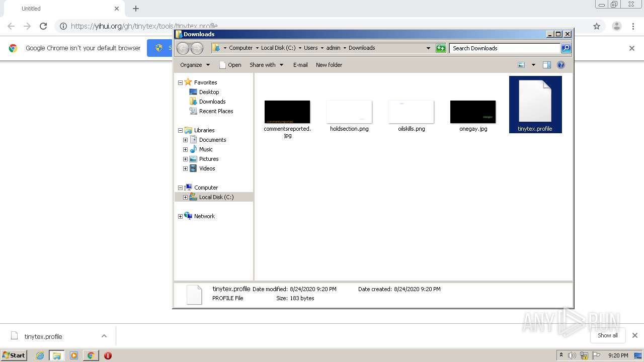Open tinytex.profile from the downloads shelf

[x=43, y=336]
